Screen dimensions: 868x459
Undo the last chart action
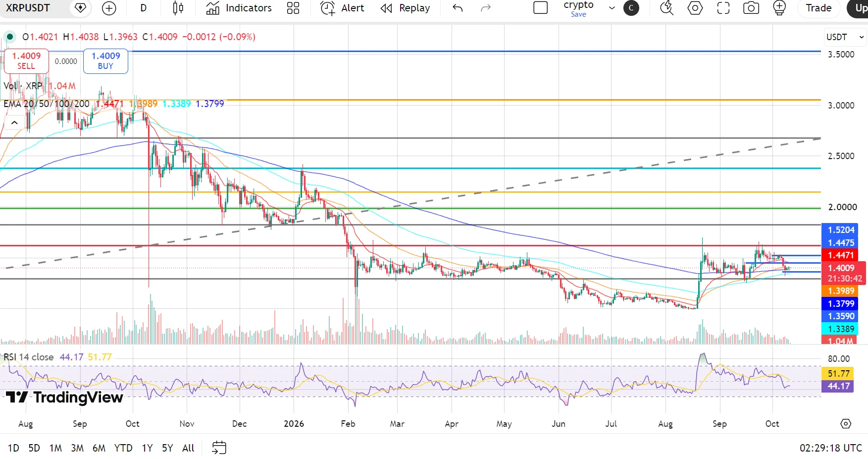[x=458, y=8]
